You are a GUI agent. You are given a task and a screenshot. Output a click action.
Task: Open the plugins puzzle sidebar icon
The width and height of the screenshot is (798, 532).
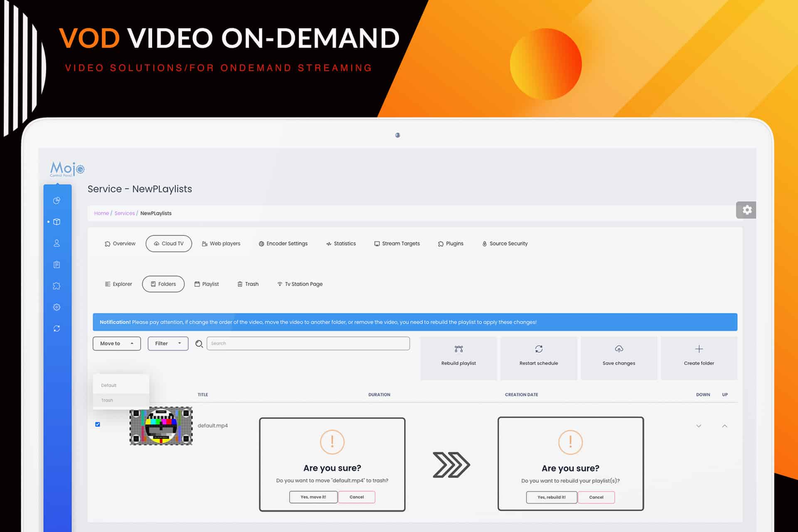[57, 286]
